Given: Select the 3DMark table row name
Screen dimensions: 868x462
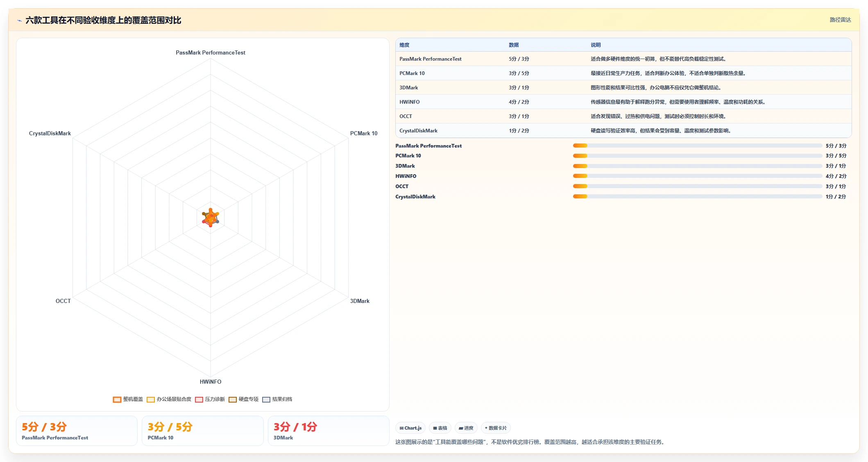Looking at the screenshot, I should (x=408, y=88).
